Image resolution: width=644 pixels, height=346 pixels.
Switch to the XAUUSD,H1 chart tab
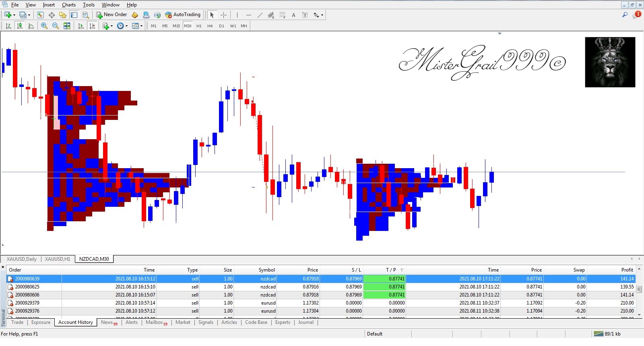[x=58, y=259]
